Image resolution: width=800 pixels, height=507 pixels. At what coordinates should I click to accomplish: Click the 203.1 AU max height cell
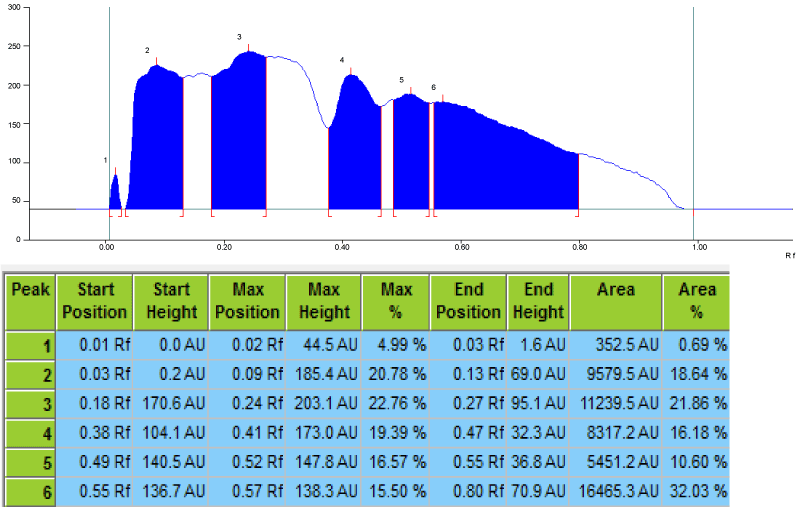click(323, 404)
